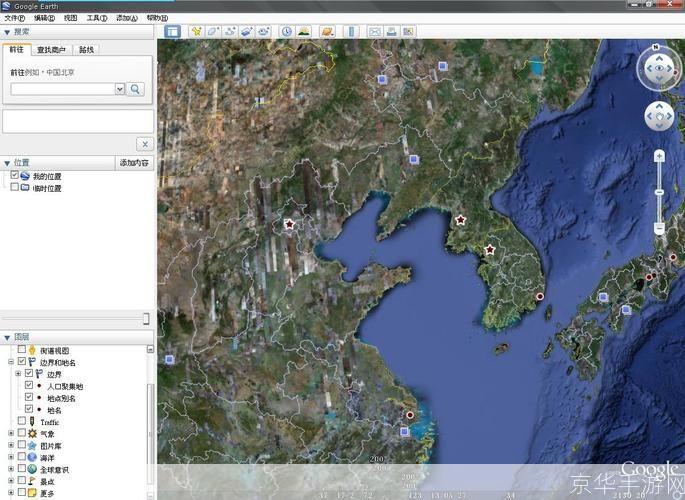Add a placemark with the pushpin icon
685x500 pixels.
(197, 31)
